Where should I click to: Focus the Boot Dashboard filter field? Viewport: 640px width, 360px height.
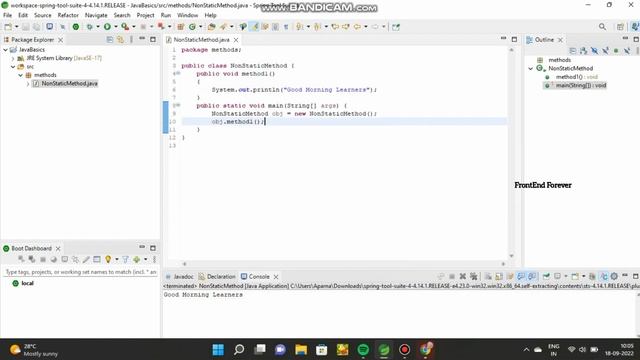click(x=80, y=272)
